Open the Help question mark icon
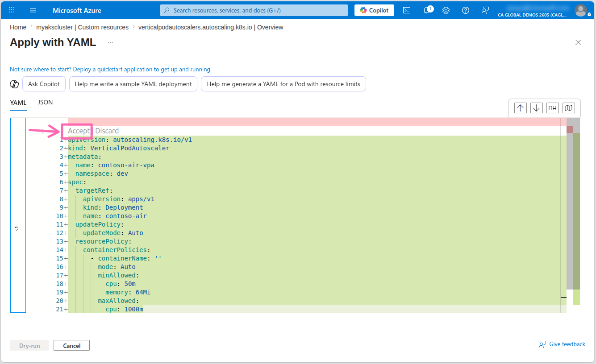 coord(466,10)
